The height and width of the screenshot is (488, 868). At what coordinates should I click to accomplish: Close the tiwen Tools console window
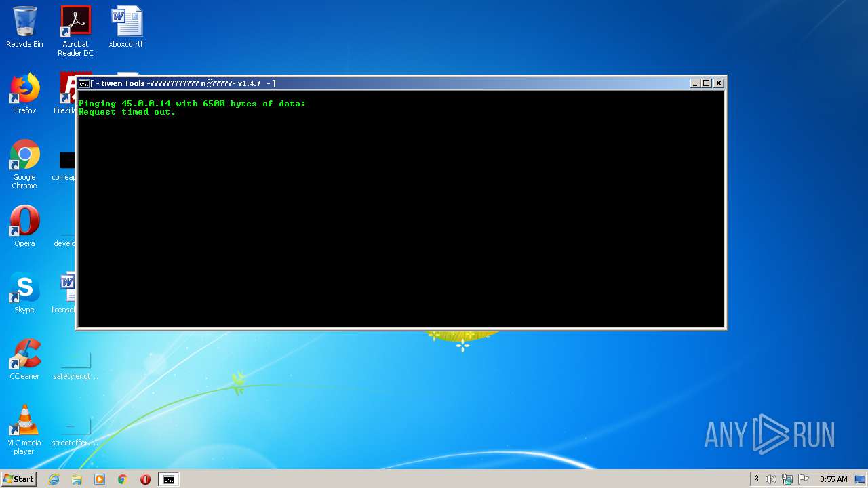click(719, 83)
